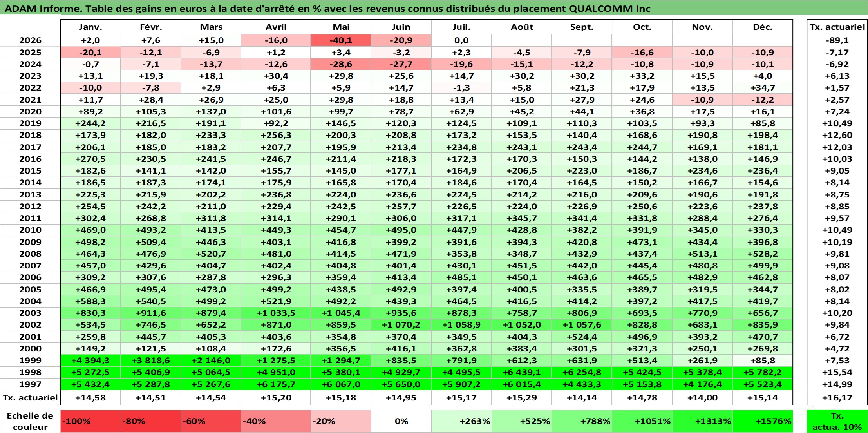Click the +6 175,7 cell for Avril 1997
The height and width of the screenshot is (433, 868).
pyautogui.click(x=276, y=384)
